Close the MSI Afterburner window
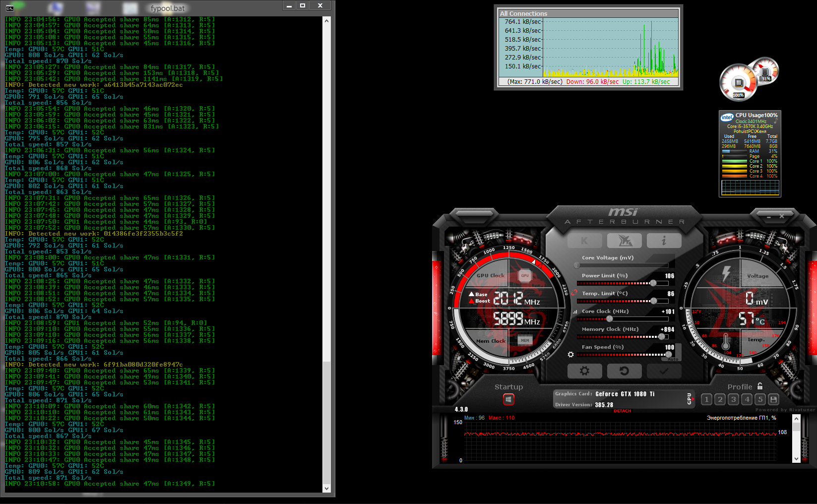817x504 pixels. [x=782, y=216]
